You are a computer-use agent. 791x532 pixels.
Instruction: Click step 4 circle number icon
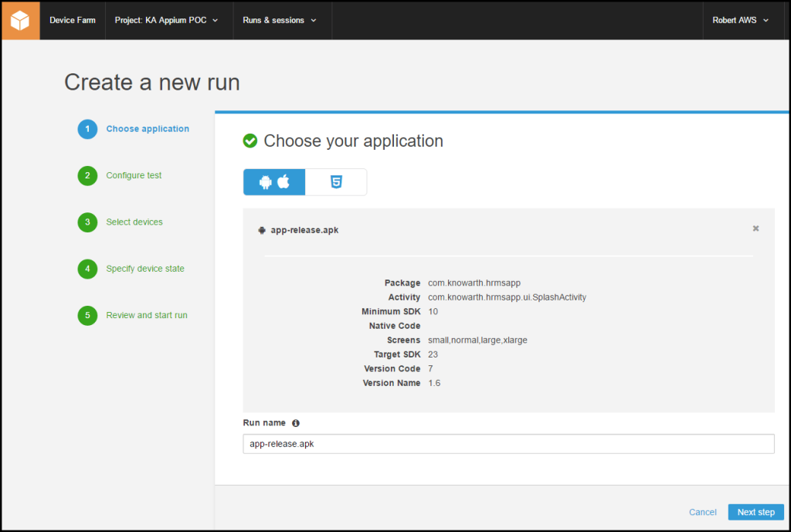click(87, 269)
